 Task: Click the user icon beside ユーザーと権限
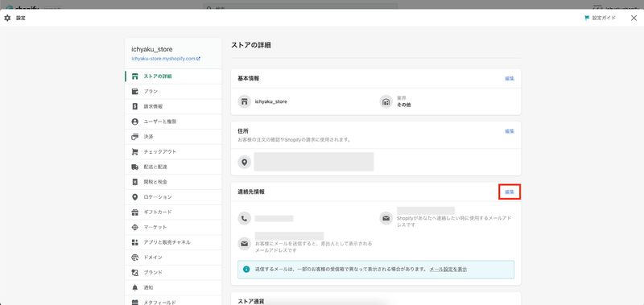coord(134,122)
